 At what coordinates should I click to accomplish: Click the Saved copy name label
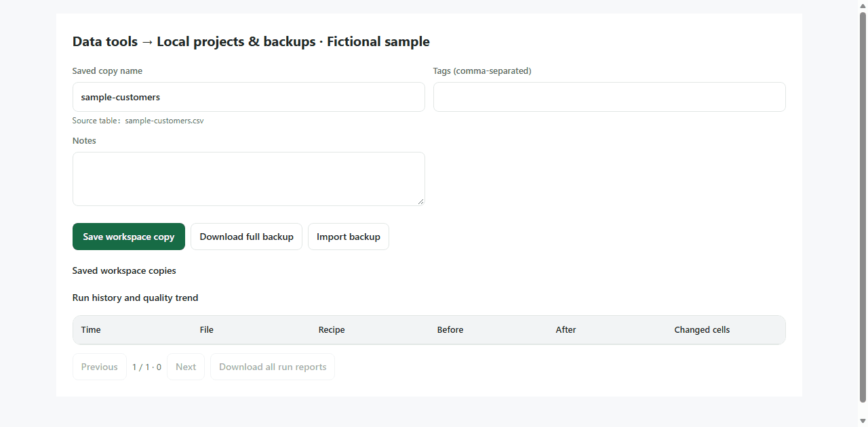pyautogui.click(x=107, y=70)
